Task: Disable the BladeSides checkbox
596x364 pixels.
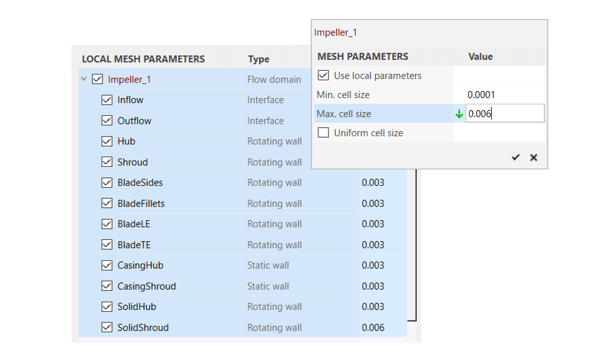Action: point(107,183)
